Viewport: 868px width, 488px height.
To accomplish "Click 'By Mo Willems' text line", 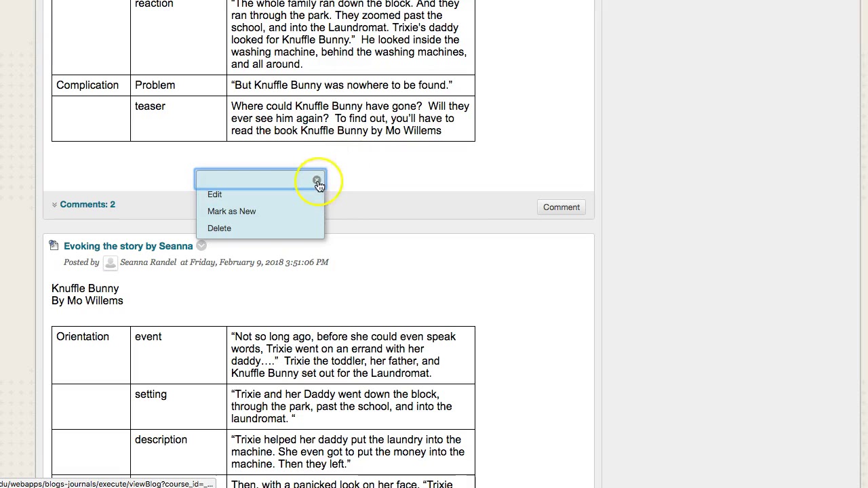I will (87, 301).
